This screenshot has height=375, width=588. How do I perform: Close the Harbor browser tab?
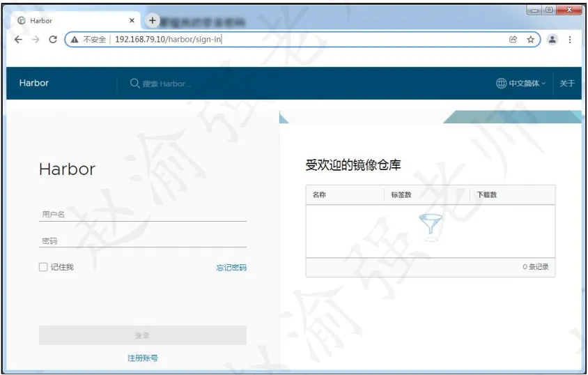click(x=132, y=21)
